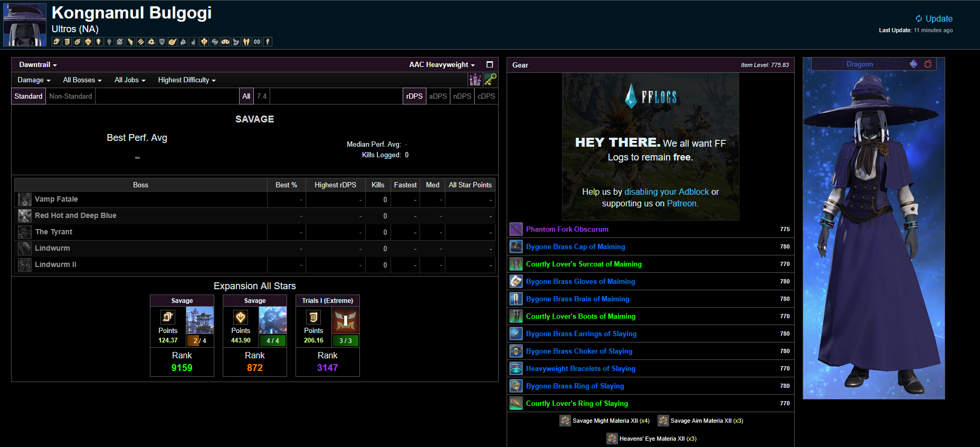Expand the All Bosses dropdown

coord(82,80)
